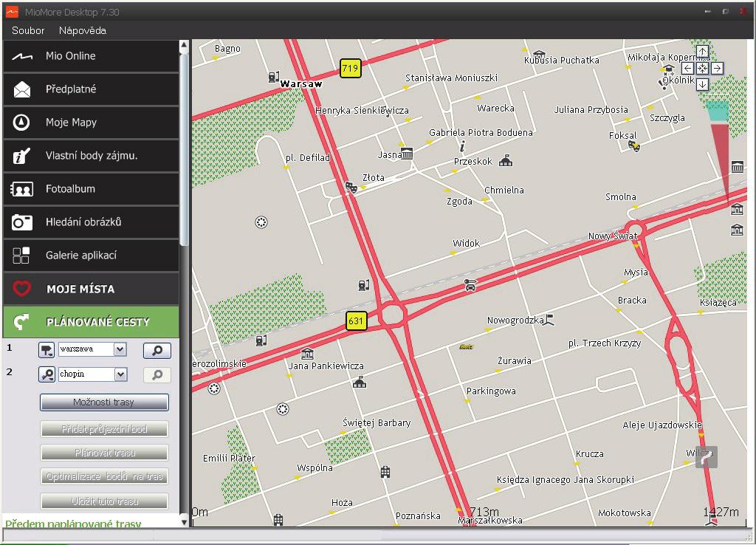Expand the warszawa dropdown arrow
Image resolution: width=756 pixels, height=545 pixels.
120,349
